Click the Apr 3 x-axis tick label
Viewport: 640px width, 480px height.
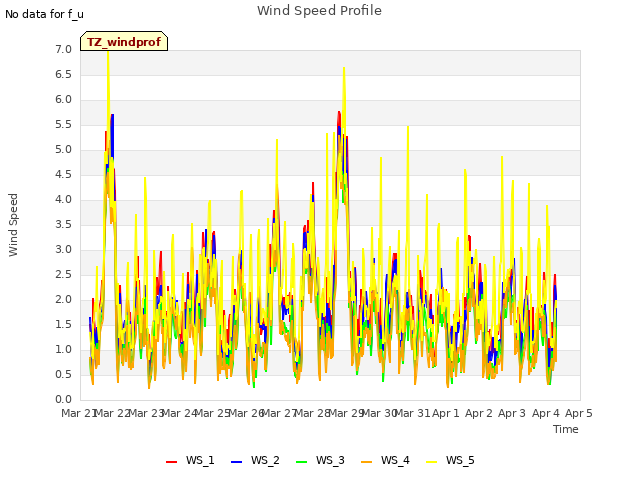point(512,413)
